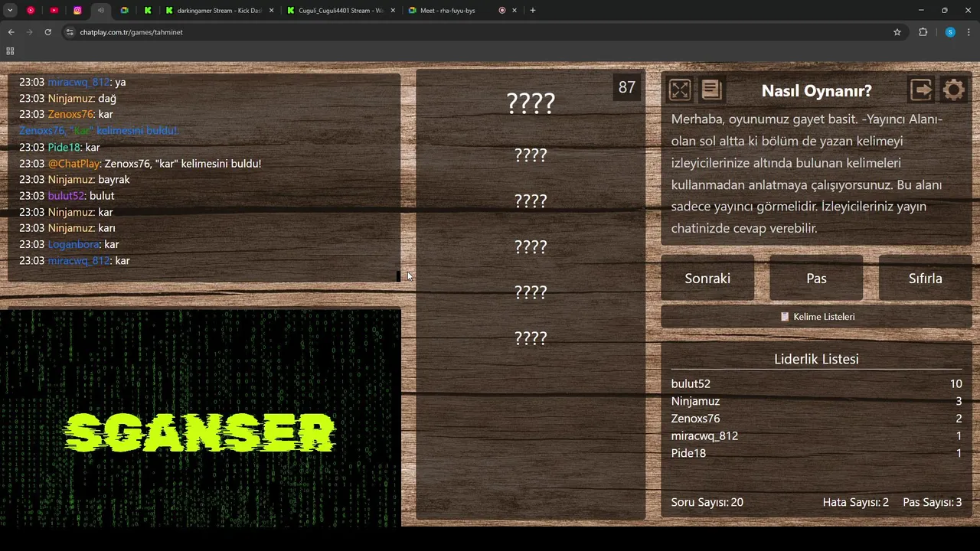Go back with browser back arrow
This screenshot has height=551, width=980.
(11, 32)
